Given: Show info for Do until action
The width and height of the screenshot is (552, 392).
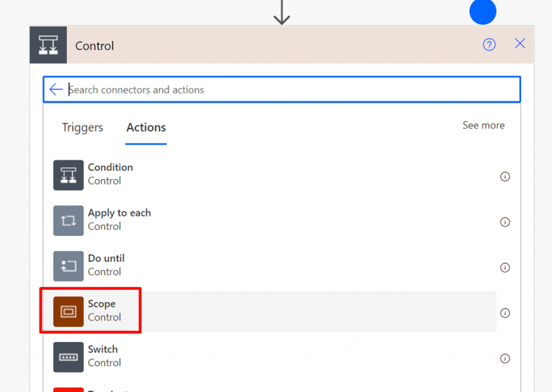Looking at the screenshot, I should click(x=505, y=267).
